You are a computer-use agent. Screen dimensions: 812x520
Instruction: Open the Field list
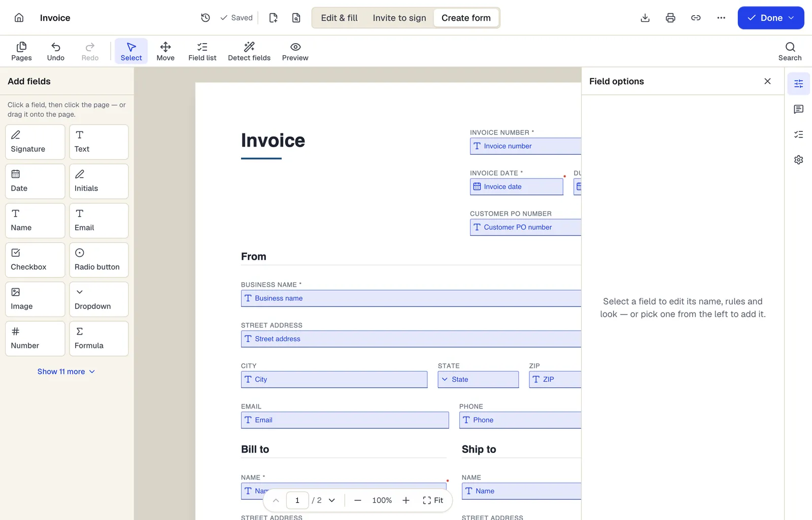(x=202, y=51)
